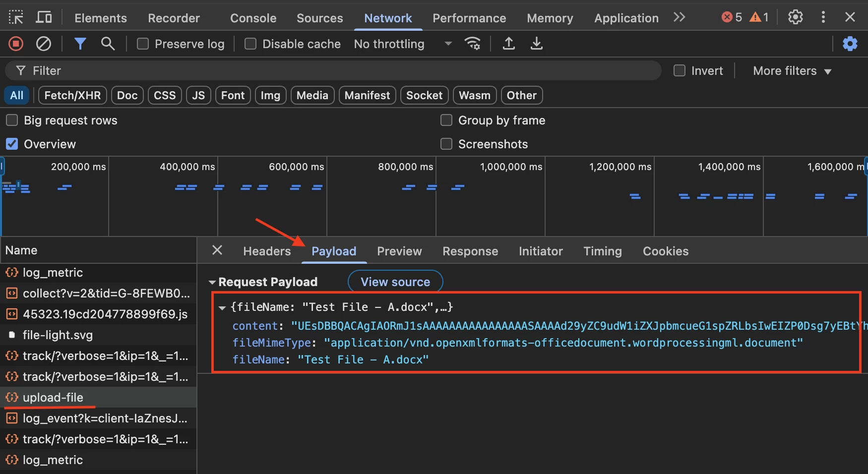Filter by JS requests
The height and width of the screenshot is (474, 868).
[x=198, y=95]
